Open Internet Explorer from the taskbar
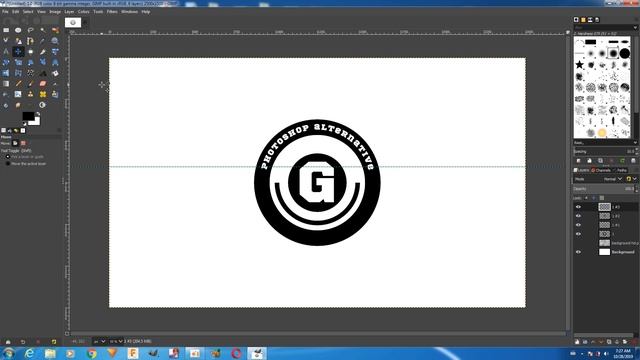 (x=29, y=353)
